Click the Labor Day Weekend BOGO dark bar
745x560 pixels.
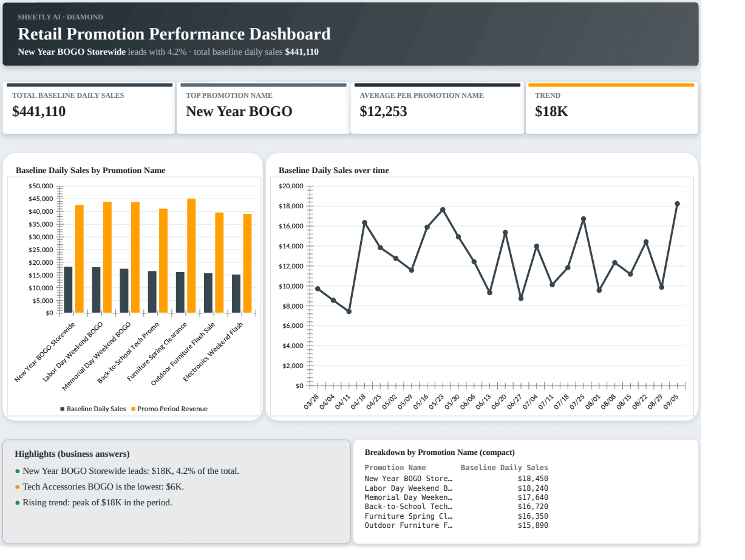pos(96,290)
